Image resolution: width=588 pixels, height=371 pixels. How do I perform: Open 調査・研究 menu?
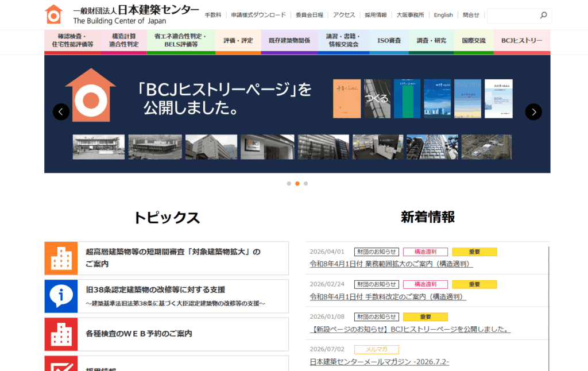[x=431, y=41]
